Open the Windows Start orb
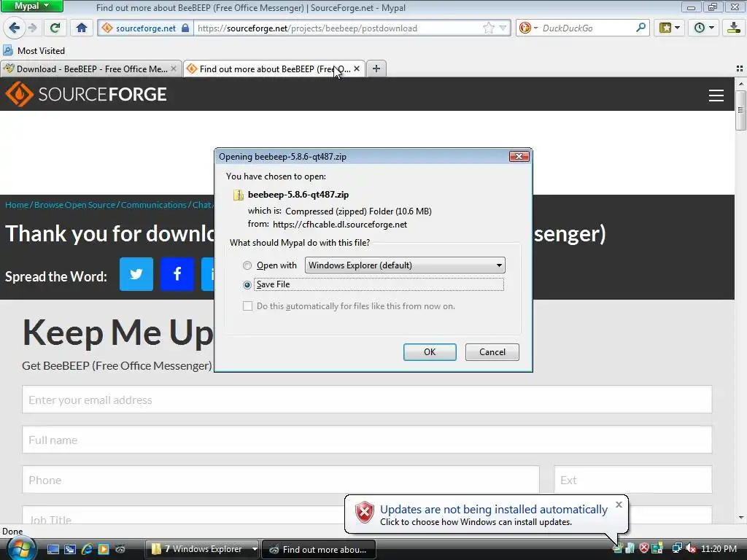 coord(21,548)
